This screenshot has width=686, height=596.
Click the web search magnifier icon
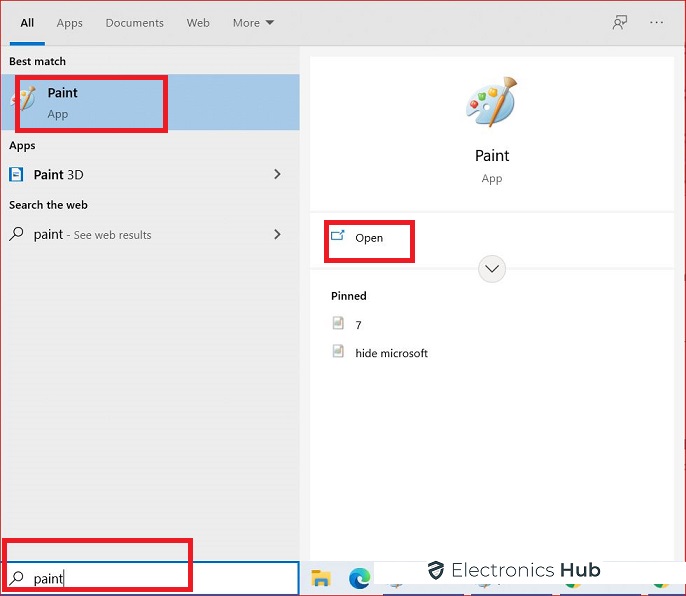[x=16, y=234]
